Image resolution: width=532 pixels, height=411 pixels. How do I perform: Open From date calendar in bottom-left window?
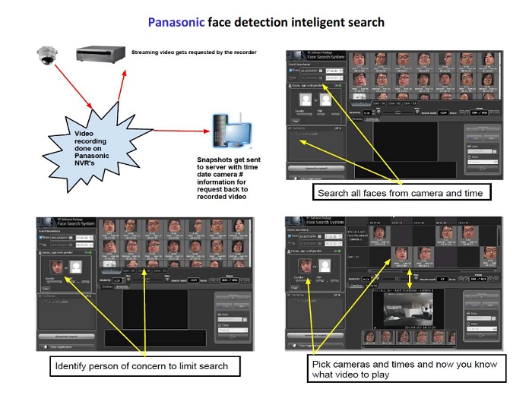click(71, 238)
